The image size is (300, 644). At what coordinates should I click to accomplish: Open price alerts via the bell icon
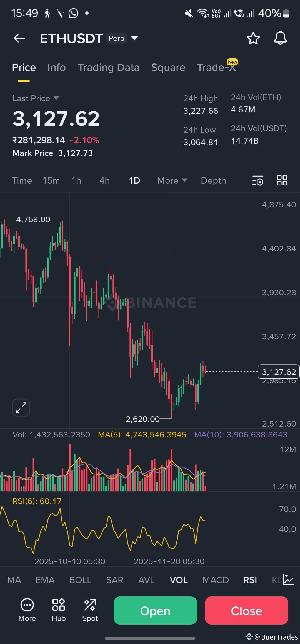coord(280,38)
